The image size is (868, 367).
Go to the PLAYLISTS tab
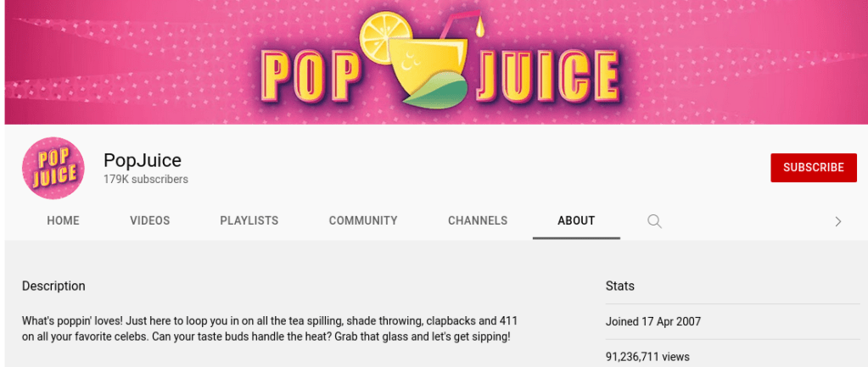point(249,221)
